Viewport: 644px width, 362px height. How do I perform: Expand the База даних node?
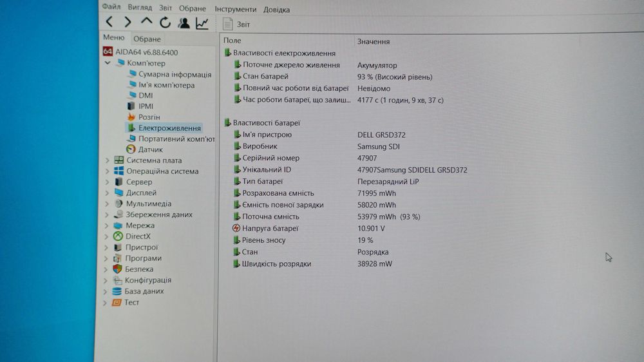coord(105,291)
